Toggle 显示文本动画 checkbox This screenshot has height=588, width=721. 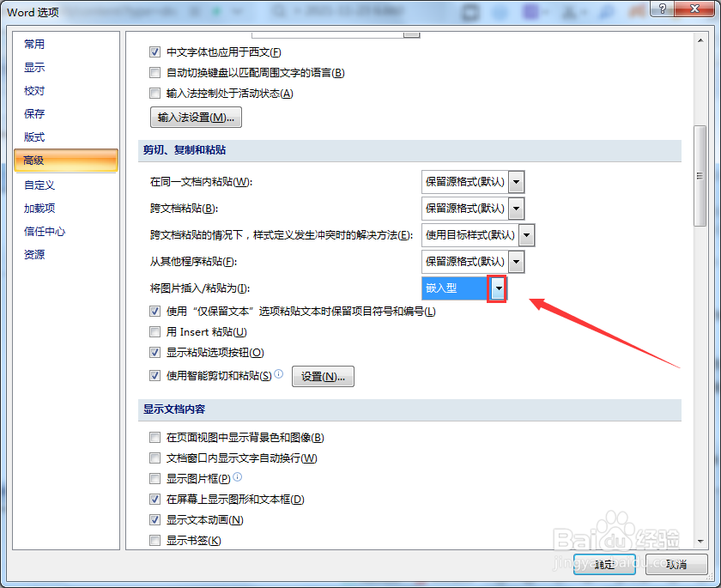155,520
